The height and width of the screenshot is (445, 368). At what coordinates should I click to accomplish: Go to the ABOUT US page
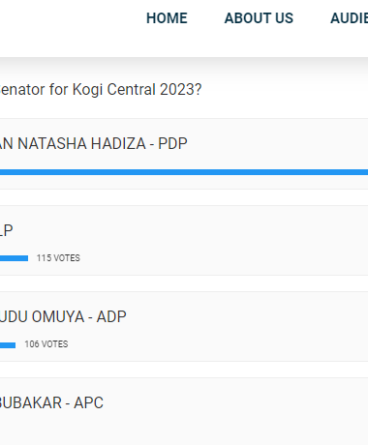259,18
